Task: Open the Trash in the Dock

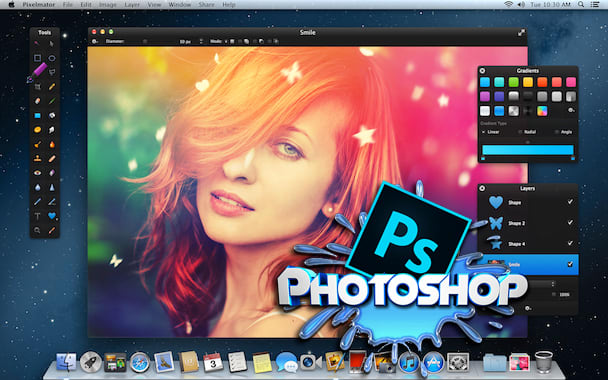Action: 544,362
